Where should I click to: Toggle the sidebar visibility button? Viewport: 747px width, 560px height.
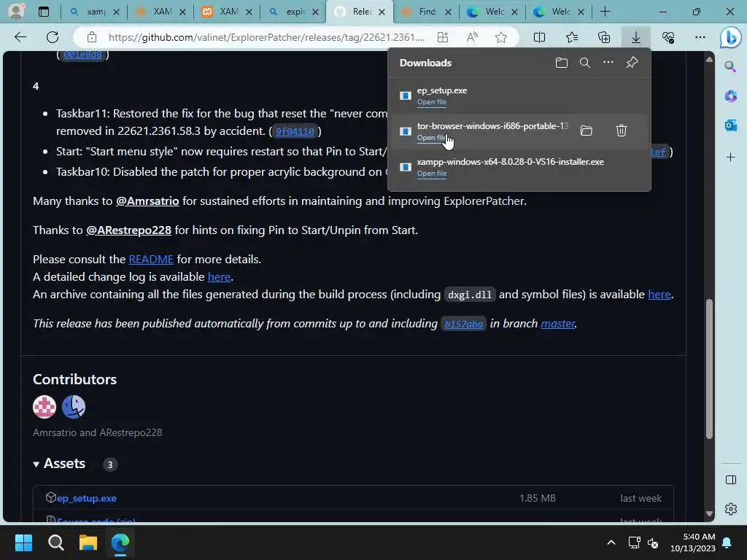pyautogui.click(x=731, y=480)
